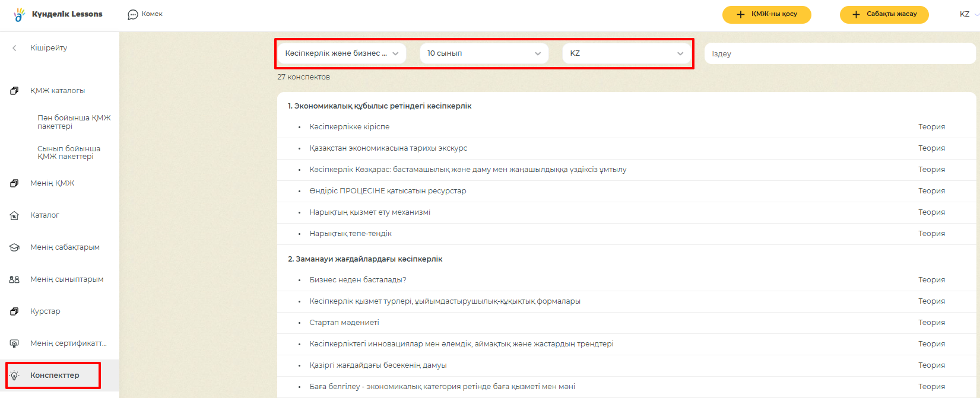This screenshot has width=980, height=398.
Task: Click the ҚМЖ каталогы sidebar icon
Action: pos(14,91)
